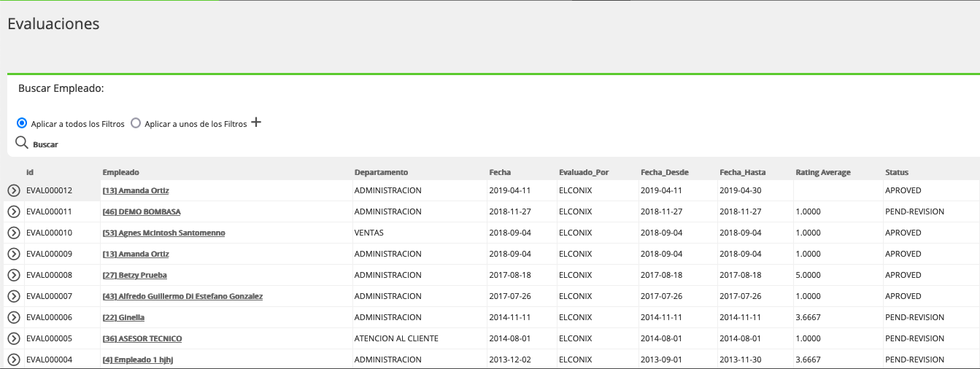The image size is (980, 369).
Task: Open row arrow icon for EVAL000012
Action: [x=14, y=190]
